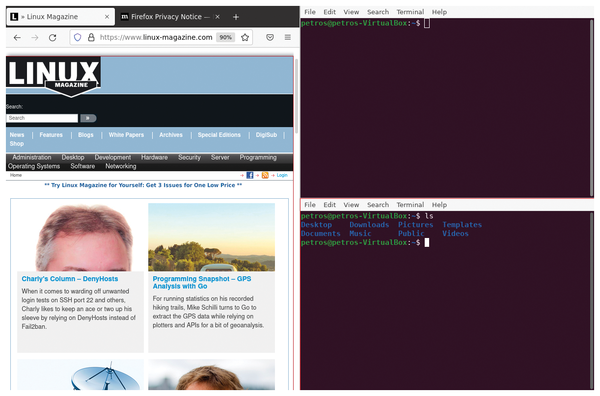The image size is (600, 396).
Task: Open Charly's Column – DenyHosts article
Action: click(x=70, y=279)
